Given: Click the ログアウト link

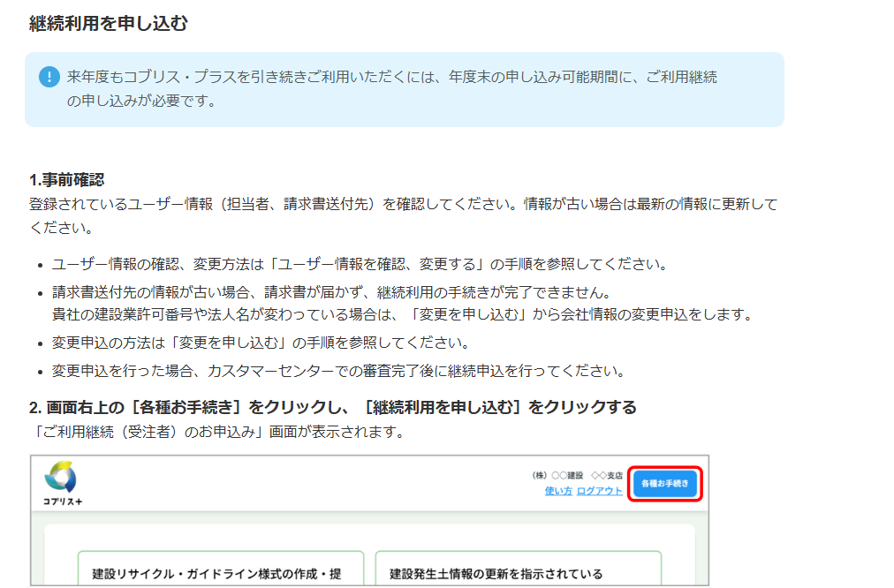Looking at the screenshot, I should pyautogui.click(x=599, y=491).
